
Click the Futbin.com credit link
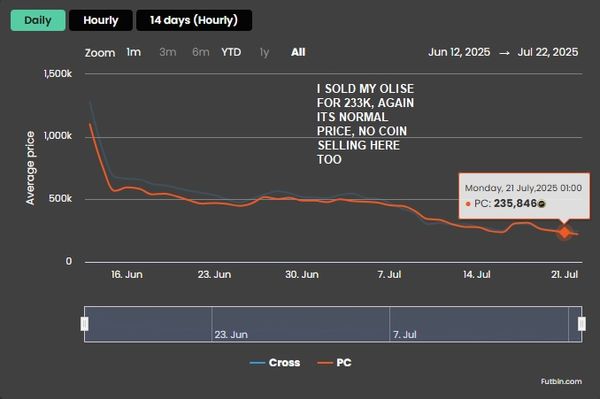tap(561, 381)
